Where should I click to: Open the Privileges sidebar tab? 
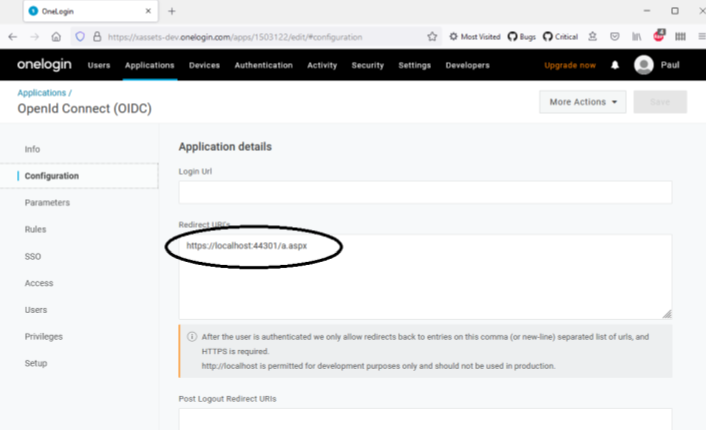(44, 336)
